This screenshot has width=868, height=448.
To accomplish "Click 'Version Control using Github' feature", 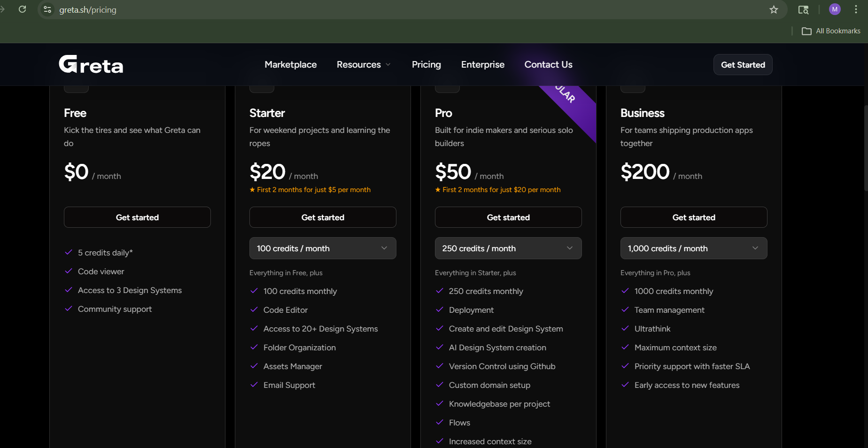I will (502, 366).
